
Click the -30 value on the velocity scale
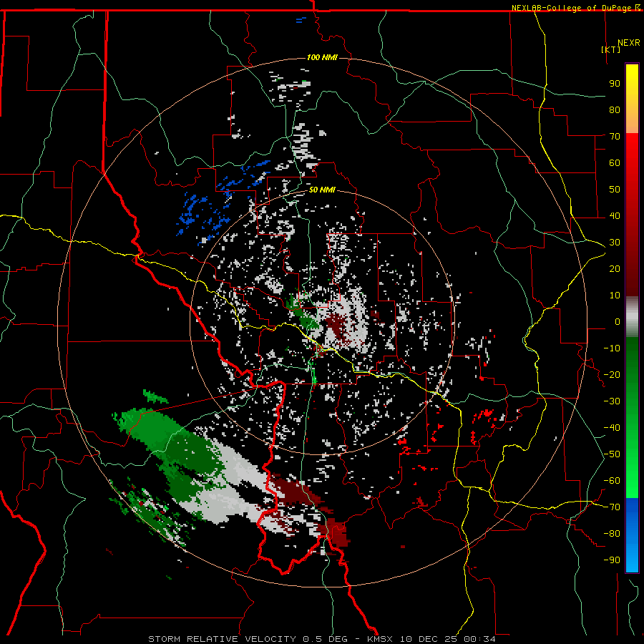coord(612,401)
